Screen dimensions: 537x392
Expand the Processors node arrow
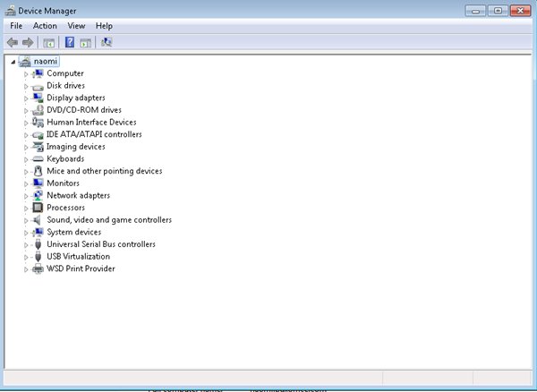click(x=26, y=209)
